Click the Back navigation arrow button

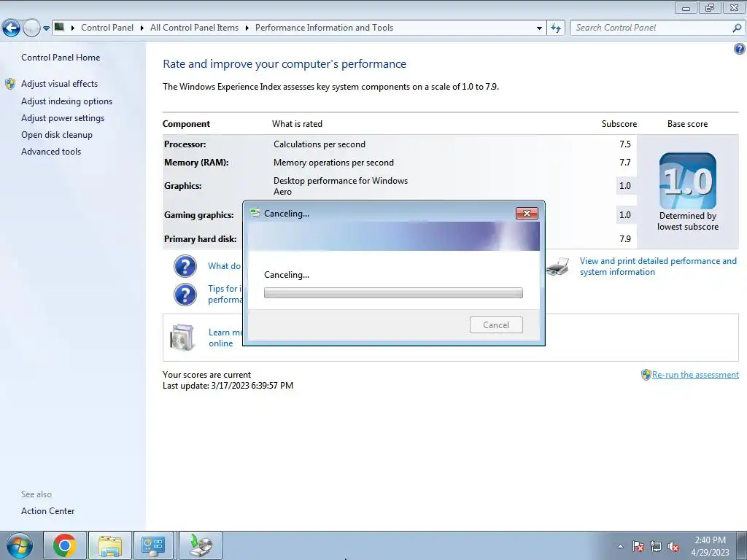[11, 28]
